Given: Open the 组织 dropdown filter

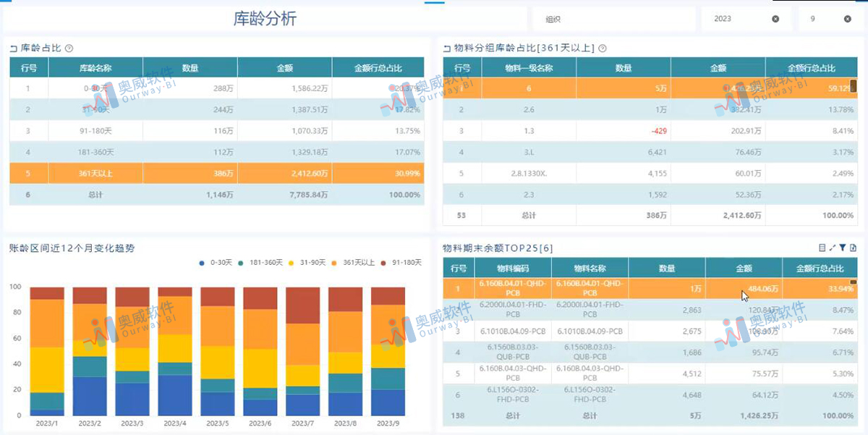Looking at the screenshot, I should coord(613,19).
